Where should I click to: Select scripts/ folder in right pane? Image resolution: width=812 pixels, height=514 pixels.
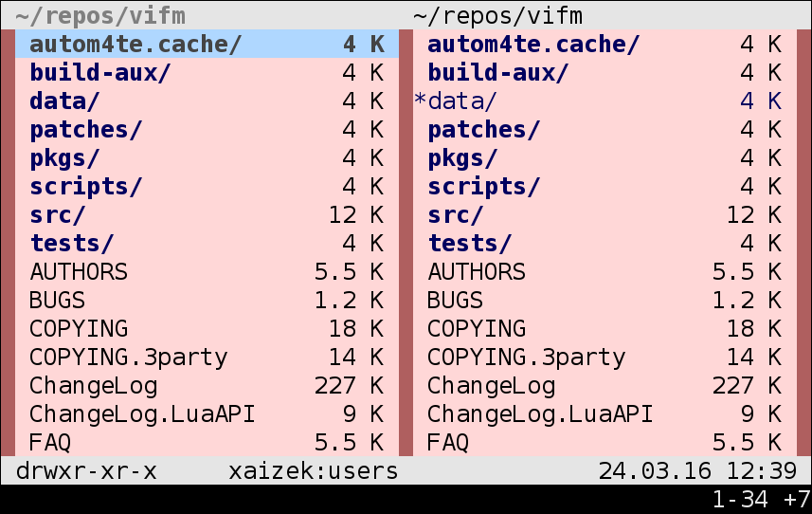(604, 186)
